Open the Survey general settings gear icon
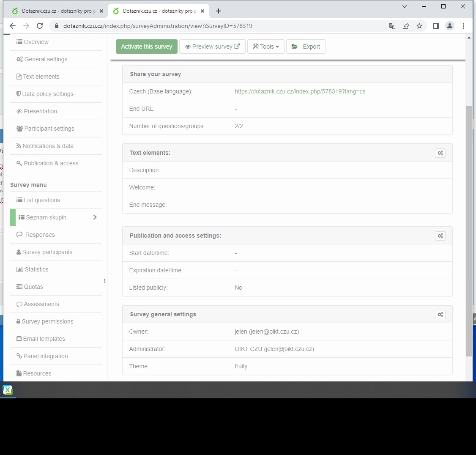 pyautogui.click(x=440, y=315)
